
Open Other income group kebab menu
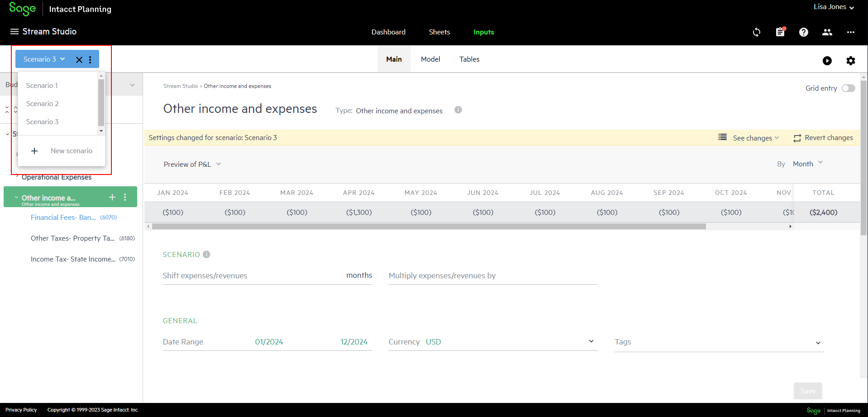[125, 197]
